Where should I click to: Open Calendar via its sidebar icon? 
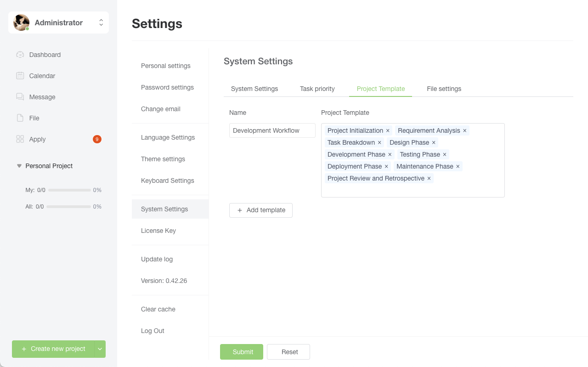(20, 76)
